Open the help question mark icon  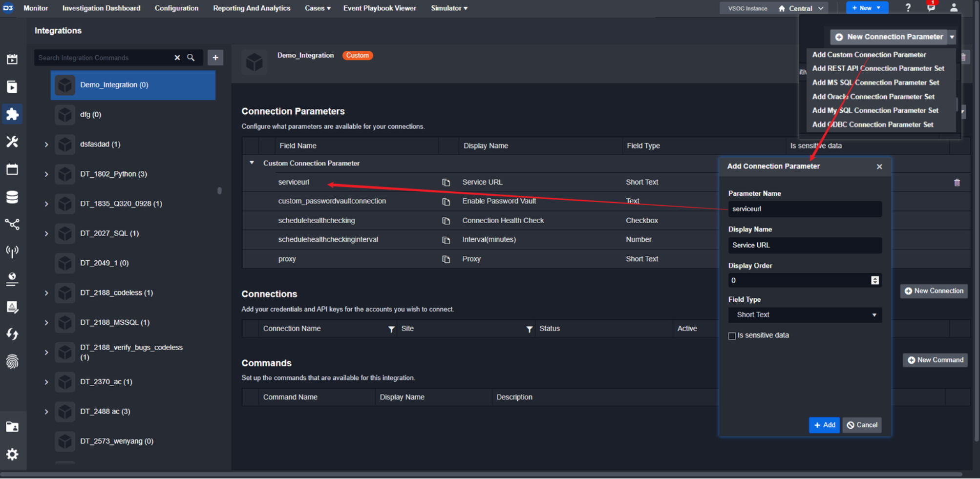tap(908, 8)
